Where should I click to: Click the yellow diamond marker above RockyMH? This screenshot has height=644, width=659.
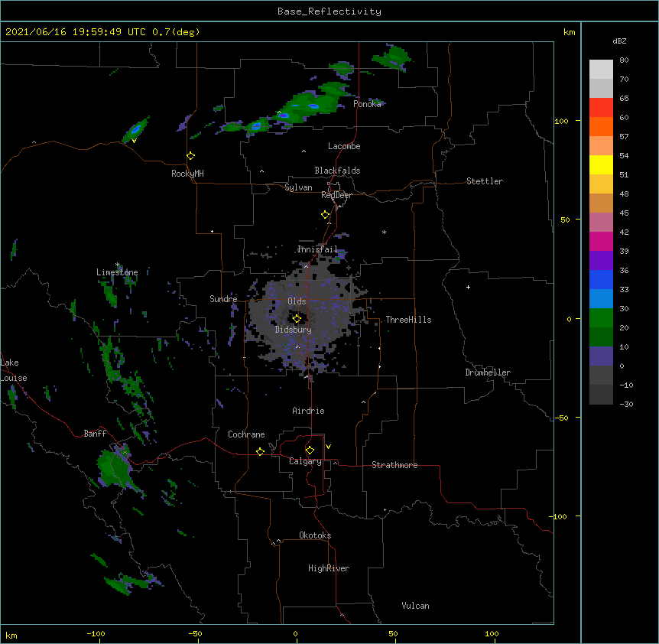click(x=190, y=156)
